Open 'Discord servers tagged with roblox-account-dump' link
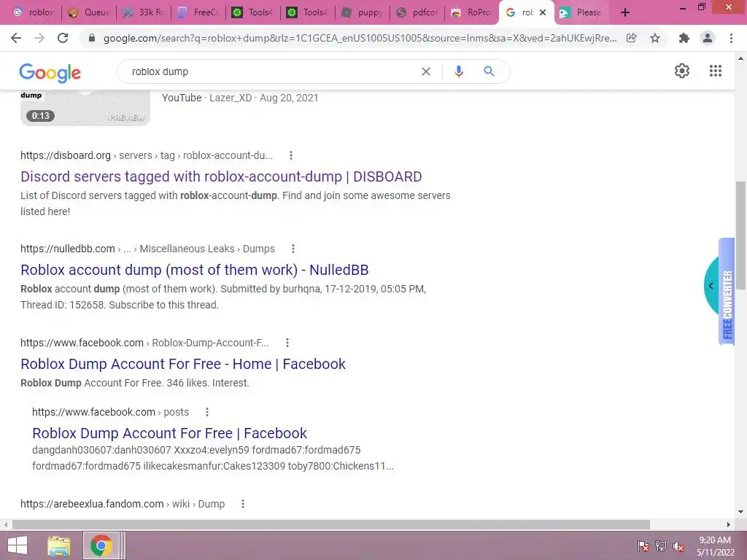The width and height of the screenshot is (747, 560). click(221, 176)
